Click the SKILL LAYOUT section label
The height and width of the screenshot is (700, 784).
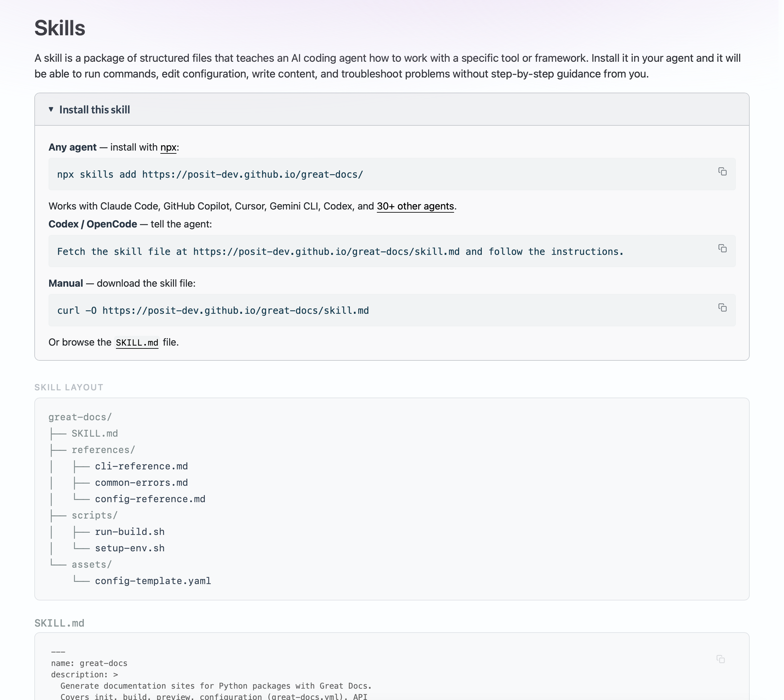pyautogui.click(x=68, y=387)
